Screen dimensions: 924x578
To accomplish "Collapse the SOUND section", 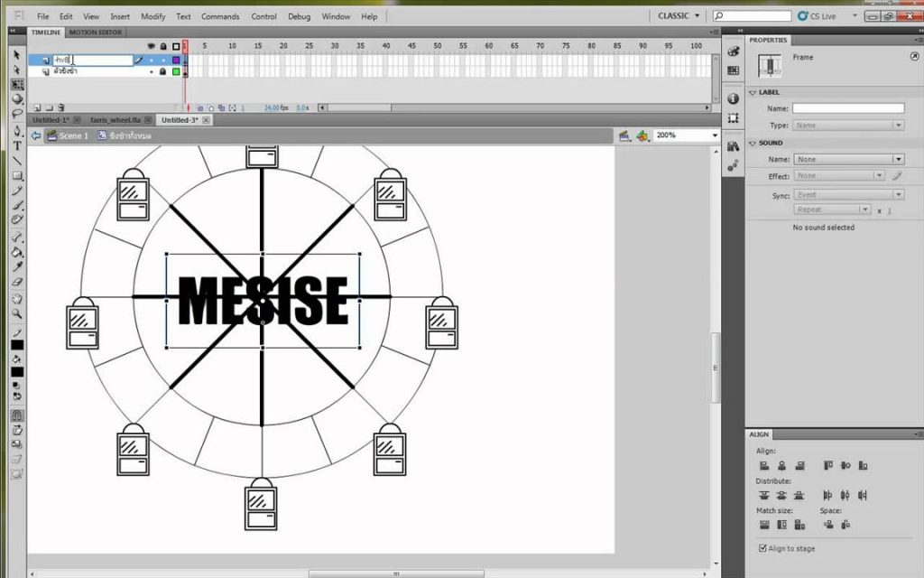I will [753, 144].
